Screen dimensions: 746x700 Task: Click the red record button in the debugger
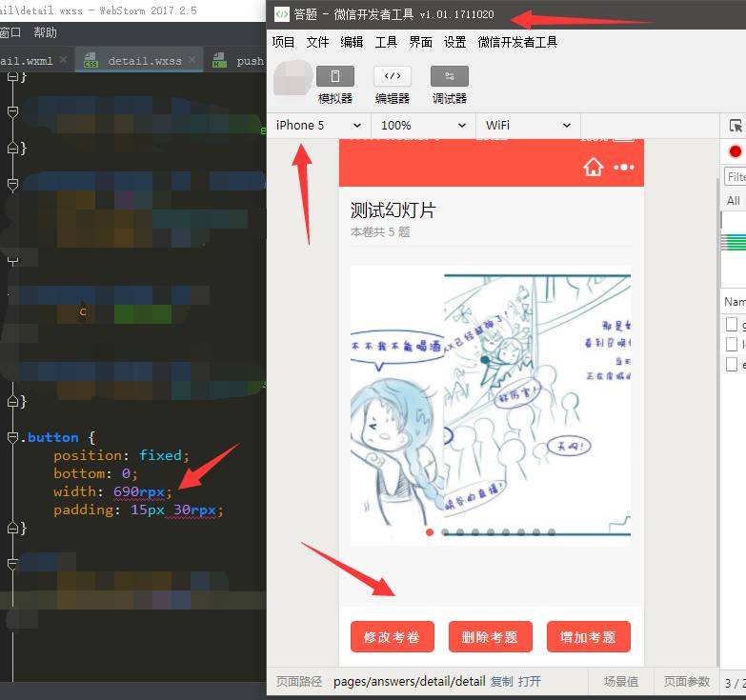(x=736, y=151)
